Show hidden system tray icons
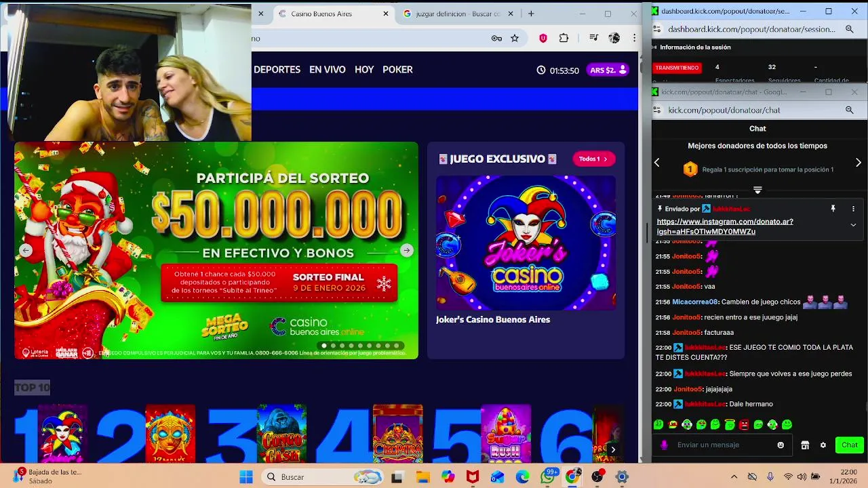The height and width of the screenshot is (488, 868). [734, 477]
